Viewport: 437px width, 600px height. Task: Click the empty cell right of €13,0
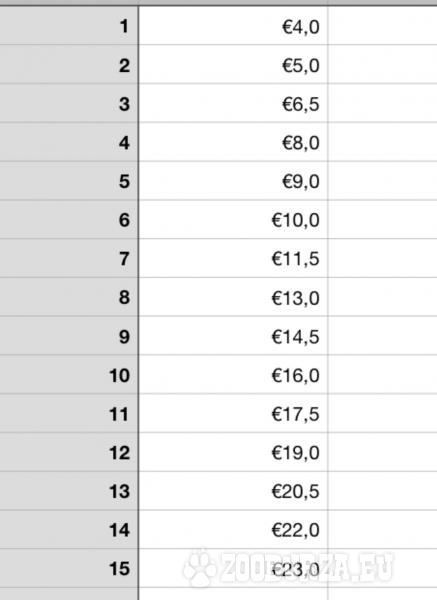click(383, 297)
